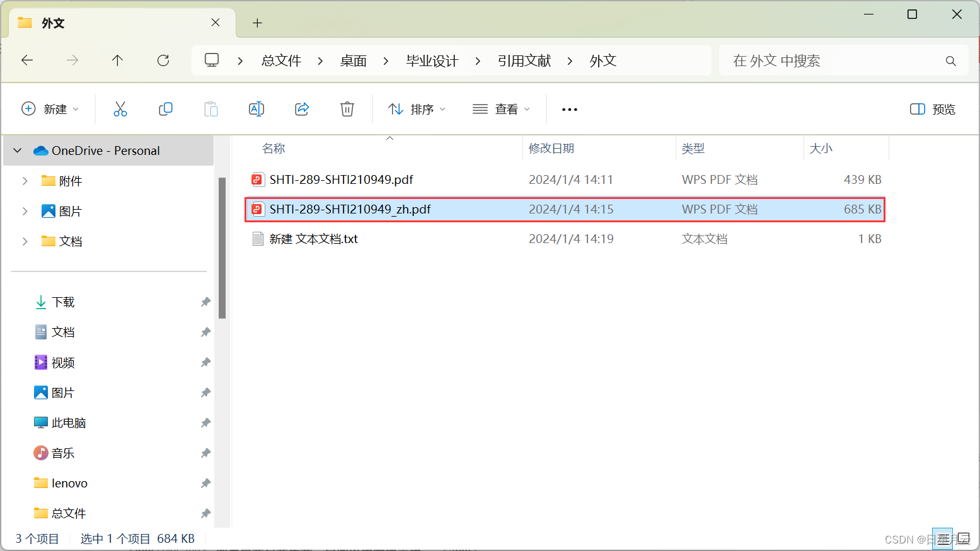Click the PC monitor icon in address bar
The width and height of the screenshot is (980, 551).
(212, 60)
